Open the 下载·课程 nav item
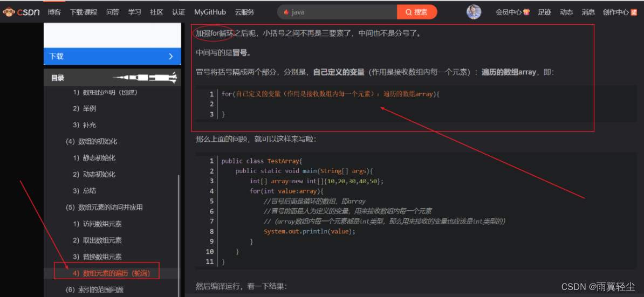The width and height of the screenshot is (644, 297). coord(84,12)
